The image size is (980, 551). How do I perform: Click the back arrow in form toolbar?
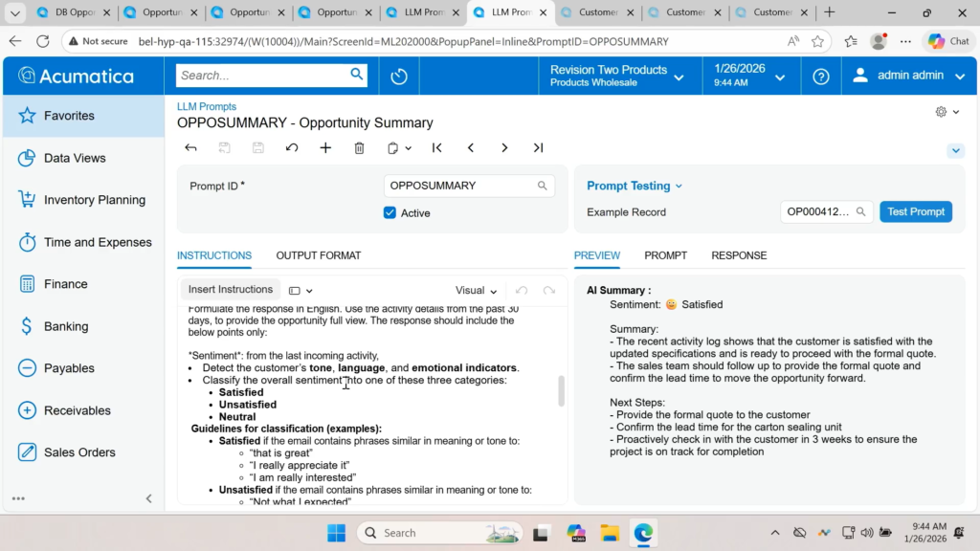pyautogui.click(x=190, y=148)
